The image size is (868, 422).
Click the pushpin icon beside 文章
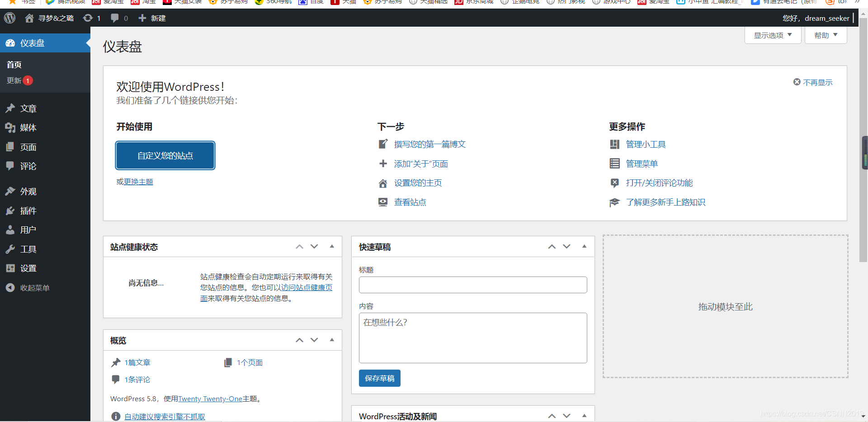10,108
